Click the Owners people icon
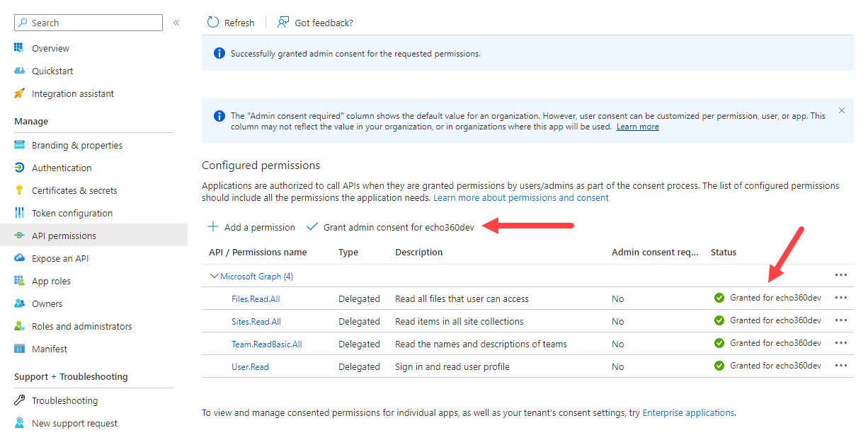Image resolution: width=868 pixels, height=435 pixels. point(19,303)
